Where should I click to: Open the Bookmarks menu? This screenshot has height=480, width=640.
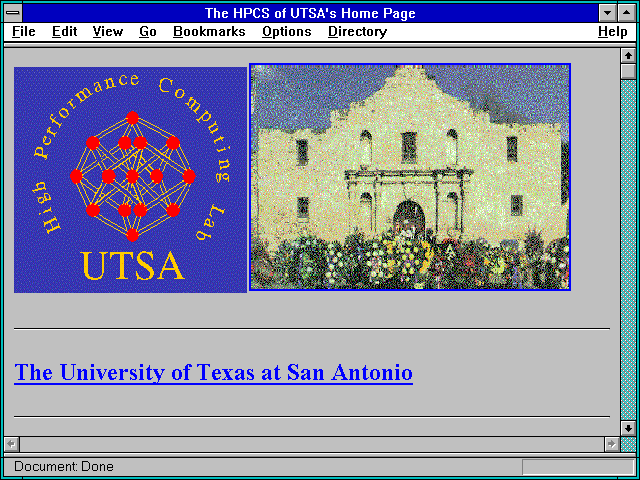point(209,32)
